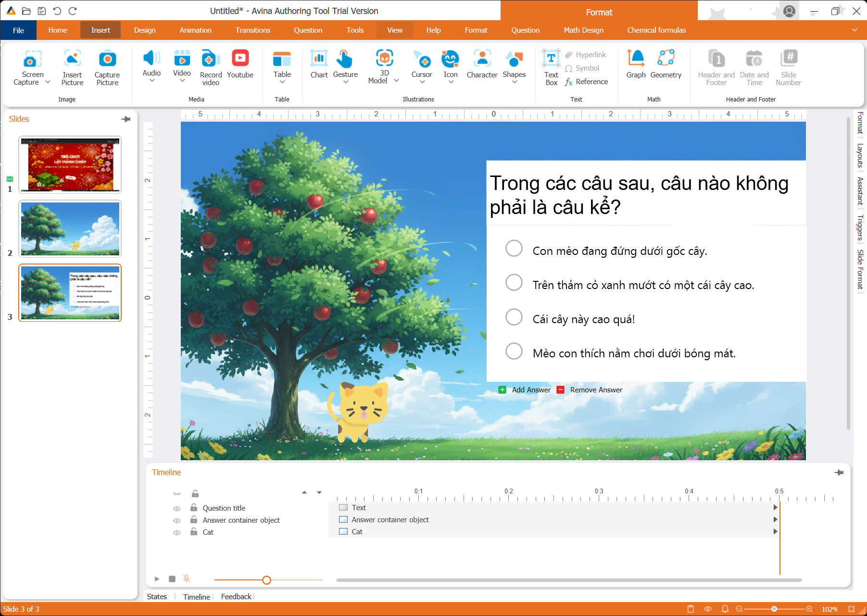867x616 pixels.
Task: Insert a Character into the slide
Action: 482,64
